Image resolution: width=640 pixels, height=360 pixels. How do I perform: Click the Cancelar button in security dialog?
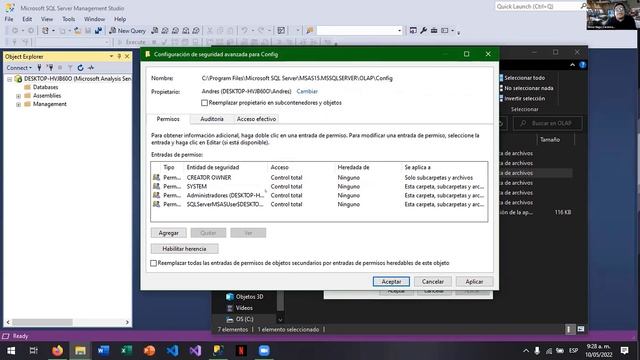[x=433, y=282]
